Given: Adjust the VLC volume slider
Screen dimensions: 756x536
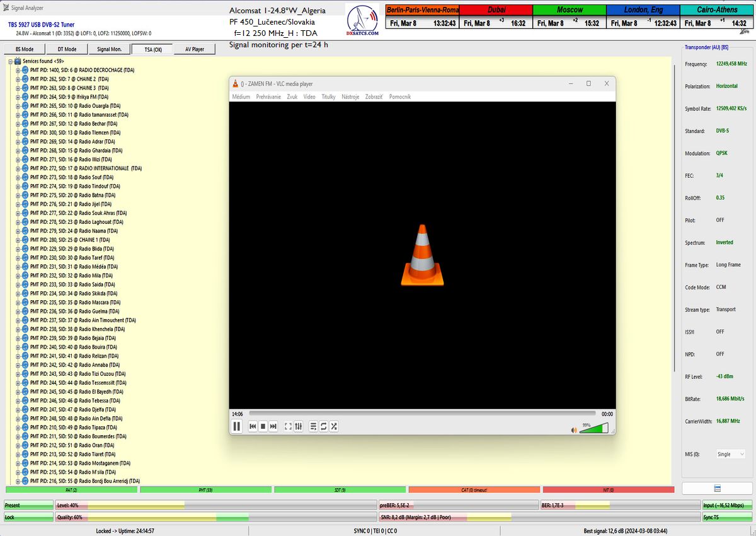Looking at the screenshot, I should point(593,429).
